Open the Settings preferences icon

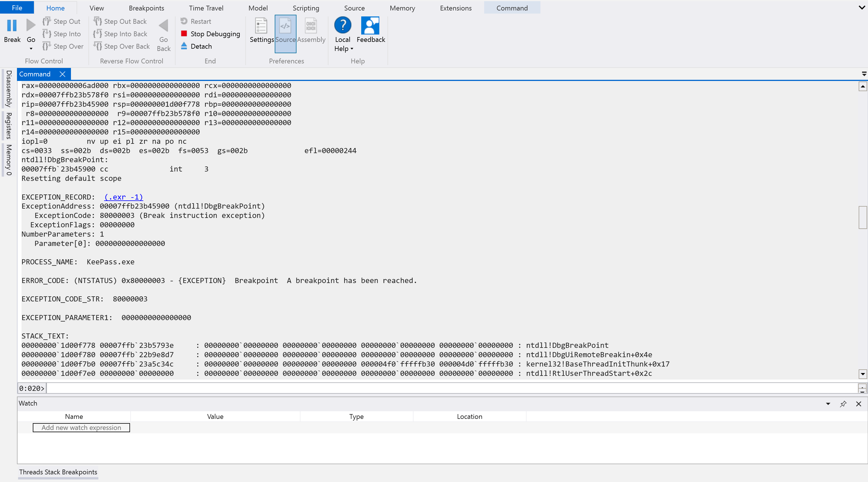[261, 26]
